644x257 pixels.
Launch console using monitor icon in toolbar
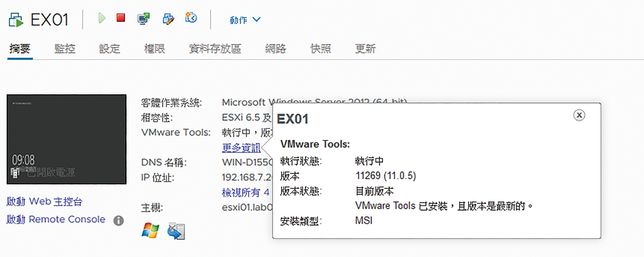[144, 18]
